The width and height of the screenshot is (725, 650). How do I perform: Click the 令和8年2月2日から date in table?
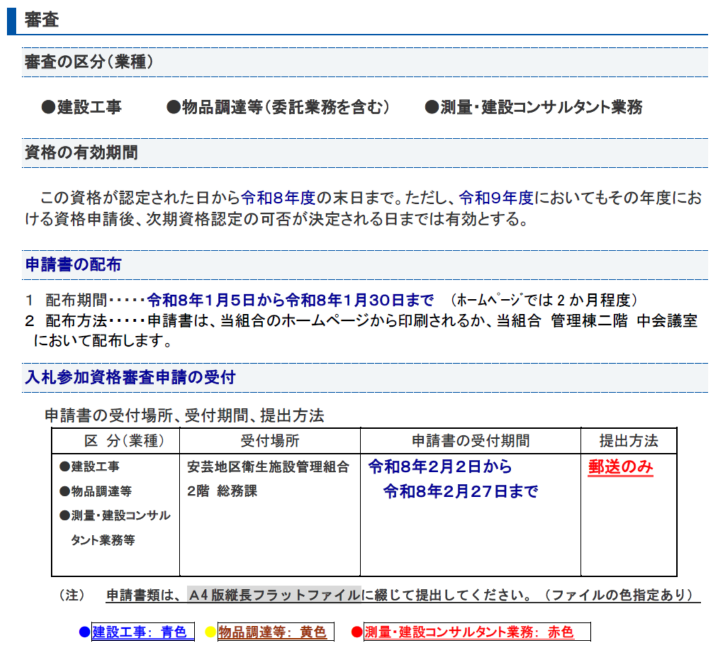(x=439, y=467)
